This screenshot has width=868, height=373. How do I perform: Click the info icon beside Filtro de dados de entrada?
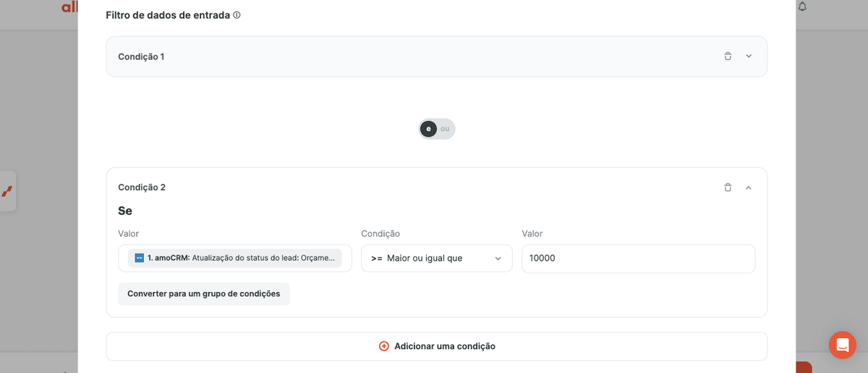click(x=237, y=15)
